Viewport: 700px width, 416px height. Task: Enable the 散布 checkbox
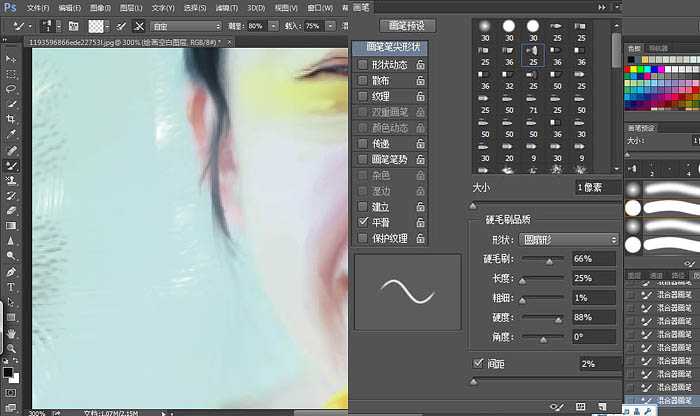362,80
